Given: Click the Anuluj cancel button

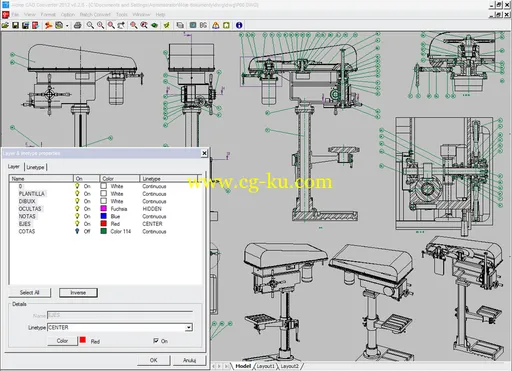Looking at the screenshot, I should click(189, 360).
